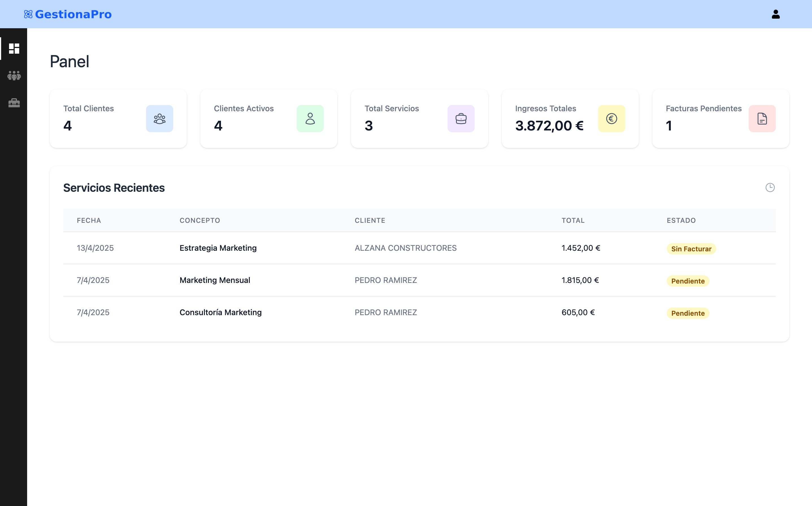Click the clock icon in Servicios Recientes
The width and height of the screenshot is (812, 506).
point(770,187)
